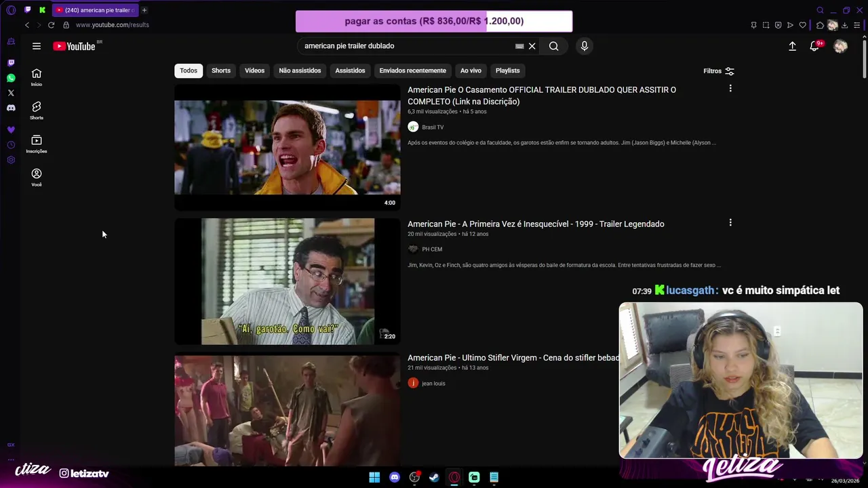
Task: Open thumbnail of Ultimo Stifler Virgem video
Action: pyautogui.click(x=288, y=411)
